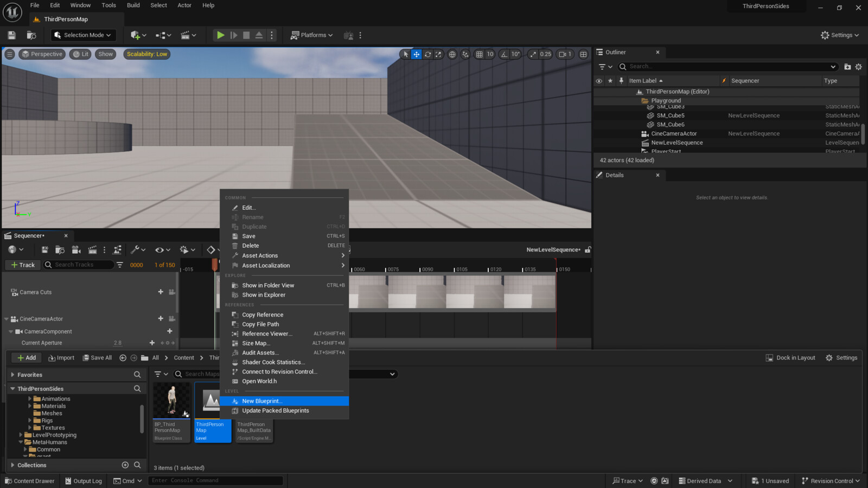Screen dimensions: 868x488
Task: Click Import in Content Browser
Action: pyautogui.click(x=61, y=358)
